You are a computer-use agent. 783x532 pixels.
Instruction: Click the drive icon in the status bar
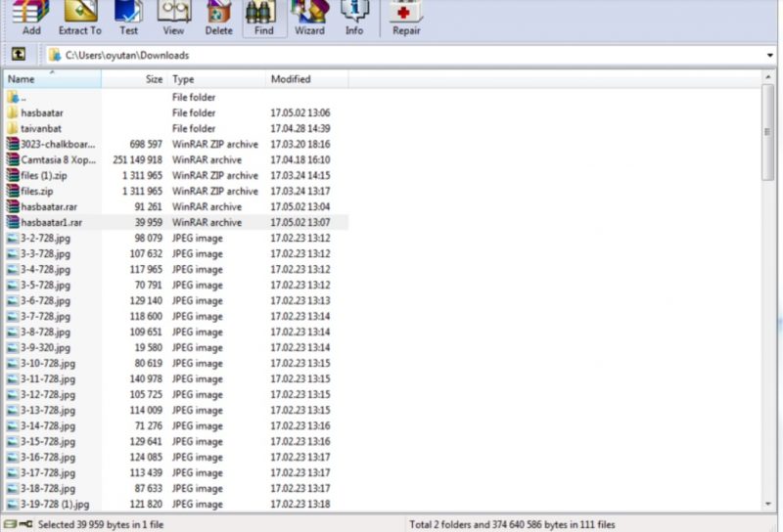coord(11,524)
